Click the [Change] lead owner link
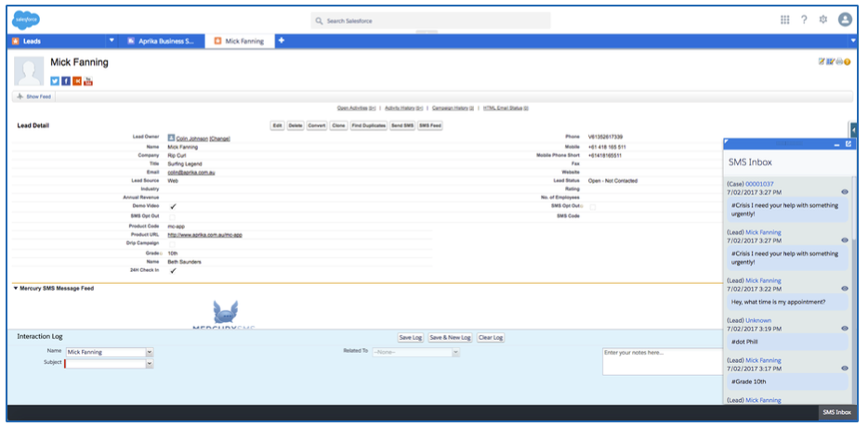Screen dimensions: 868x427 pos(219,139)
